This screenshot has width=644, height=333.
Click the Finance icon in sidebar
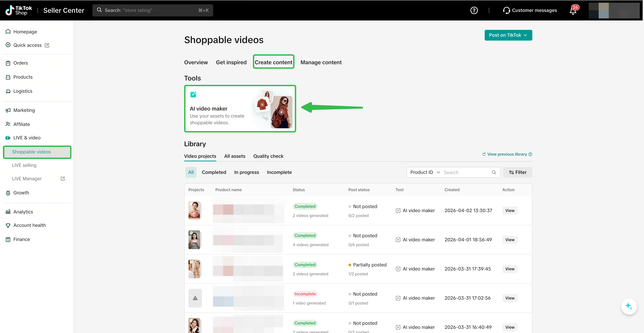(8, 239)
